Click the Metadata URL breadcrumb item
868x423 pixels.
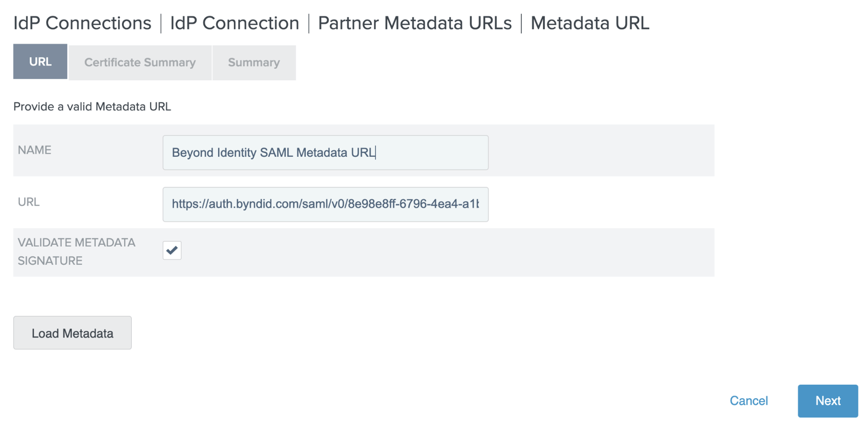pos(590,23)
